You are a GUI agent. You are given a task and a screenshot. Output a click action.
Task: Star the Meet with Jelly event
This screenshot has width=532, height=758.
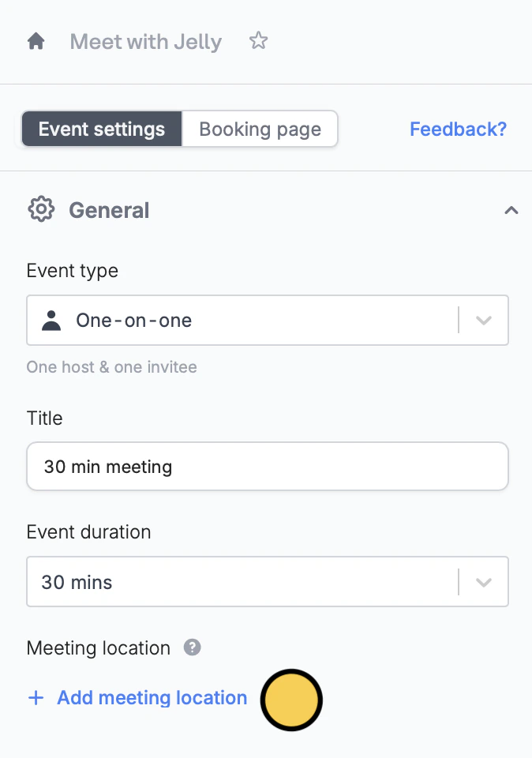click(x=258, y=41)
